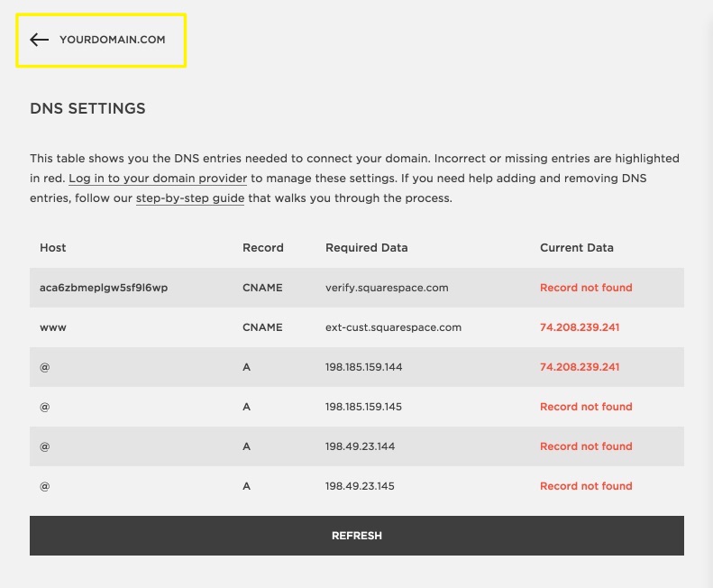Select the 198.49.23.145 required IP

[x=360, y=486]
